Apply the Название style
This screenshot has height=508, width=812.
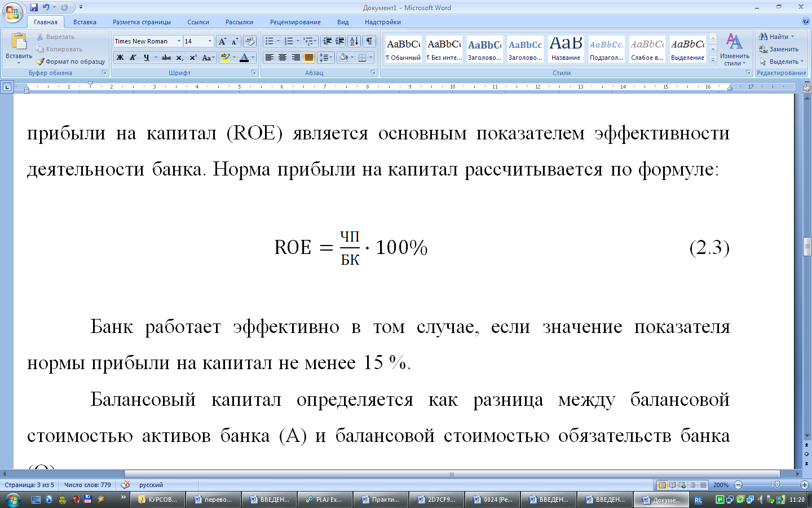tap(566, 49)
